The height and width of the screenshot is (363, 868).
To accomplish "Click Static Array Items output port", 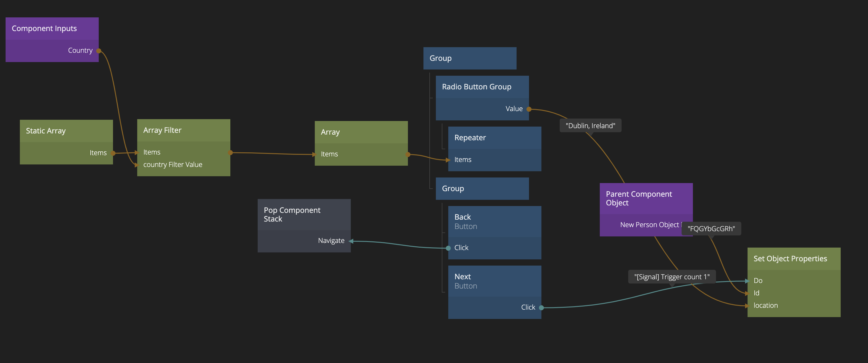I will 113,153.
